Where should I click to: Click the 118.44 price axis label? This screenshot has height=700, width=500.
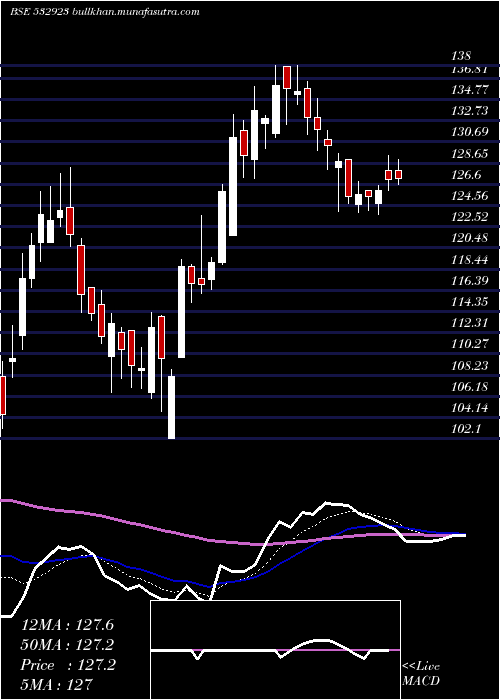coord(470,260)
